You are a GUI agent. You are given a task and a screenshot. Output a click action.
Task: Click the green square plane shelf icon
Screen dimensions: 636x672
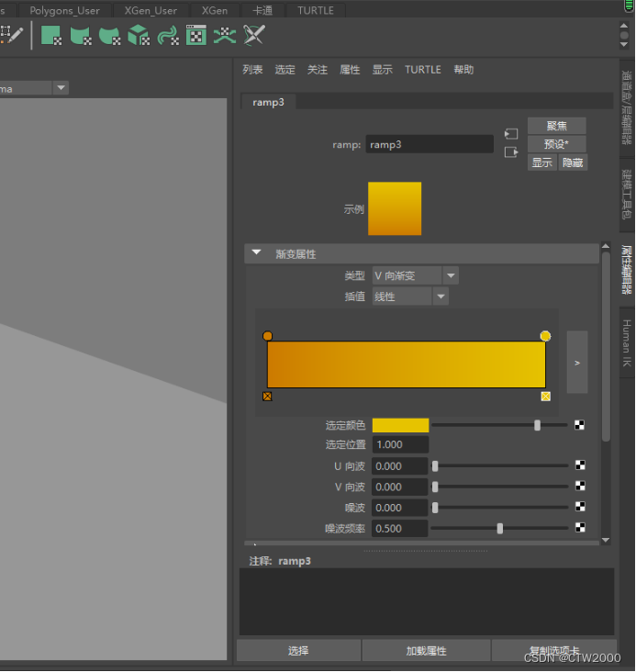(51, 35)
